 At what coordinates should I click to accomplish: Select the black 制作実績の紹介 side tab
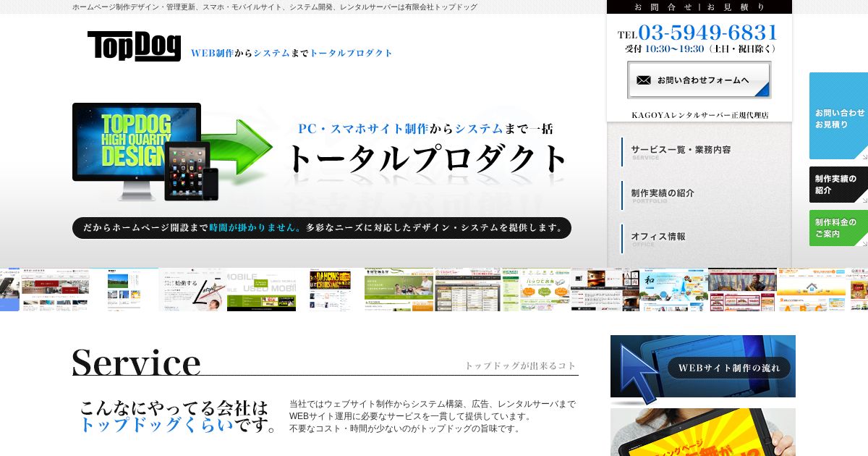[838, 185]
